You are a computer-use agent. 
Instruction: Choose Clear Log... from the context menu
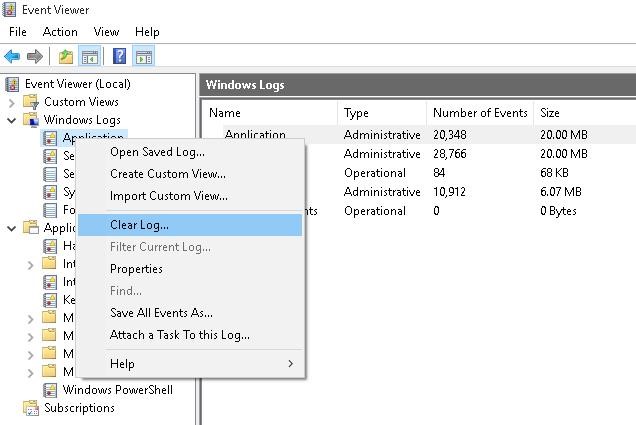(x=139, y=225)
